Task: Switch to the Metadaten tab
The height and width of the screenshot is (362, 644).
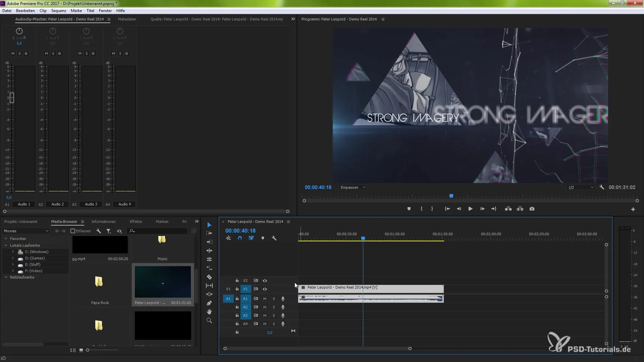Action: pyautogui.click(x=127, y=19)
